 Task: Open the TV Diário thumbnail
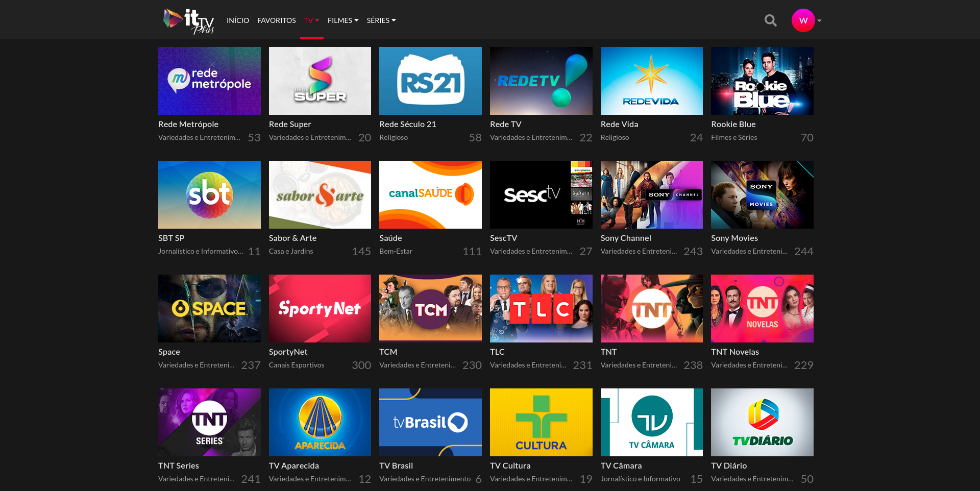coord(762,422)
